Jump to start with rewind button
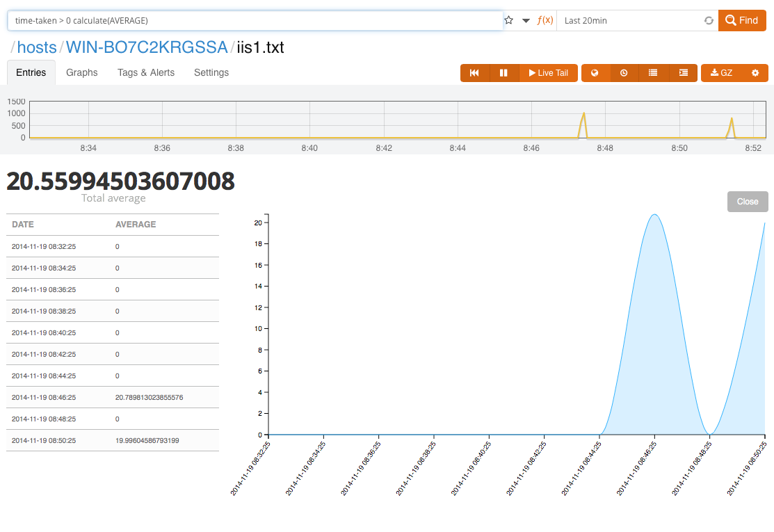The height and width of the screenshot is (532, 774). [474, 73]
